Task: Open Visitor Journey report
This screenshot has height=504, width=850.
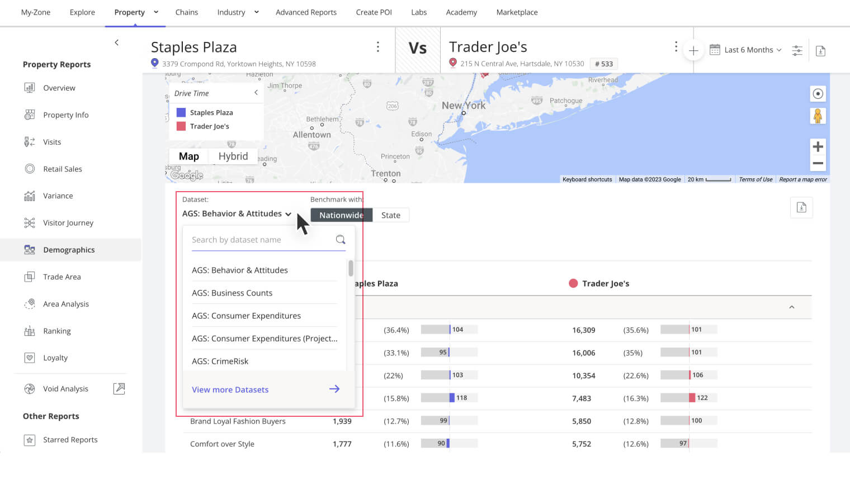Action: click(68, 222)
